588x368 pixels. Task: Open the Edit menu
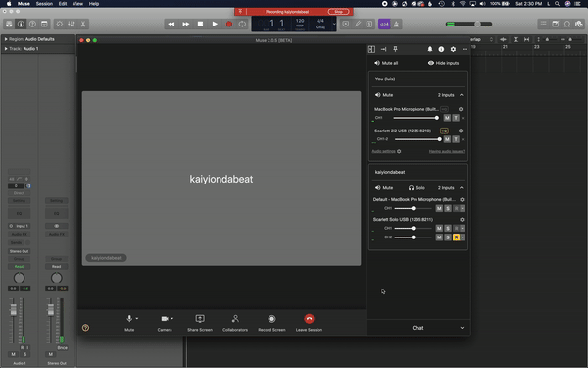pyautogui.click(x=63, y=4)
